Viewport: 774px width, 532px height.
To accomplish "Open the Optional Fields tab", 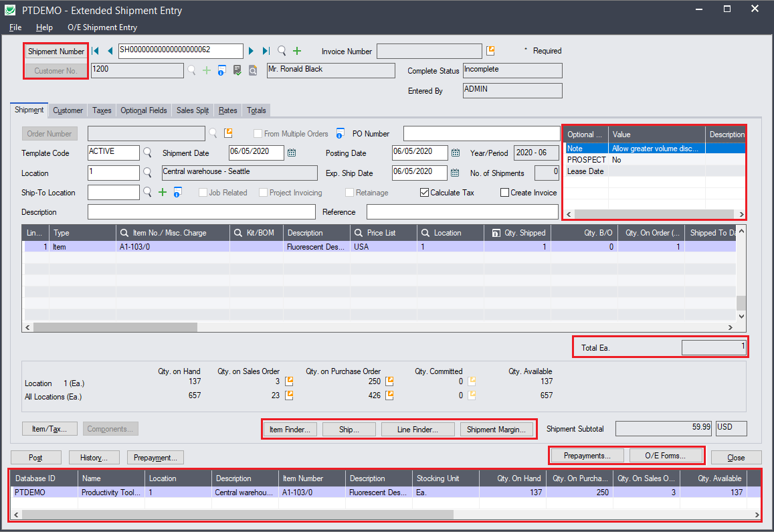I will click(x=144, y=110).
